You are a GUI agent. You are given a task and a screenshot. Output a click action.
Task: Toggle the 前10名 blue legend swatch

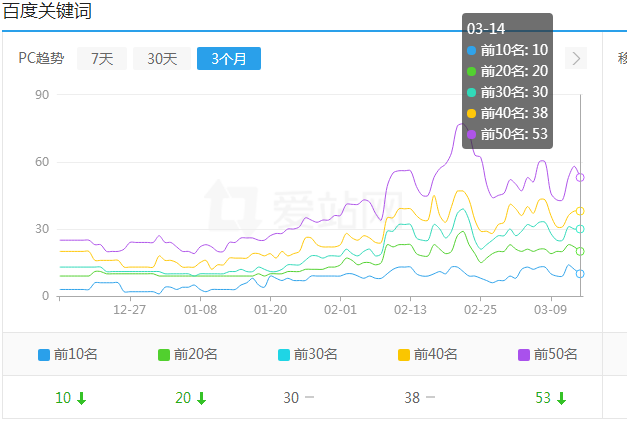(x=44, y=354)
